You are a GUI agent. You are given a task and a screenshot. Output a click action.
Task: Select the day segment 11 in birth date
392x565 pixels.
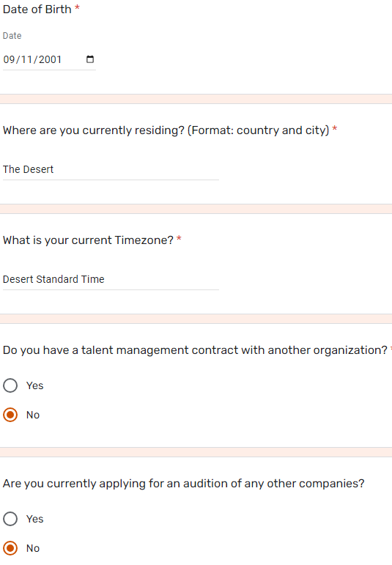27,59
